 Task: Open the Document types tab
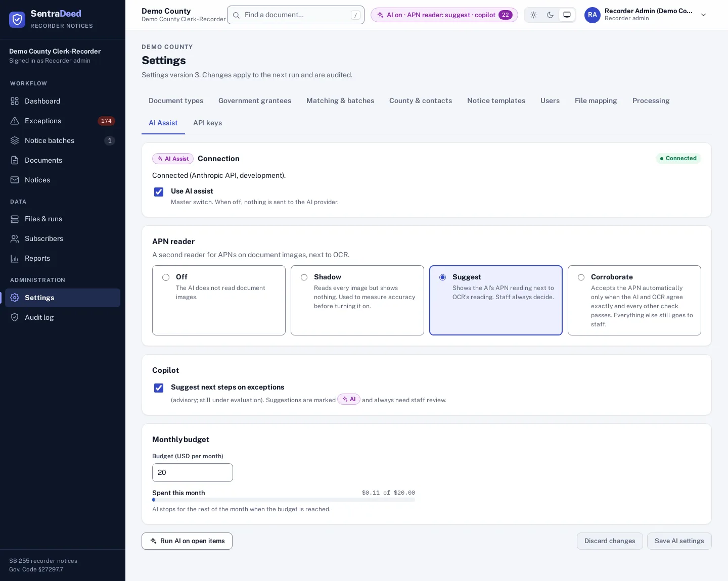[x=176, y=101]
